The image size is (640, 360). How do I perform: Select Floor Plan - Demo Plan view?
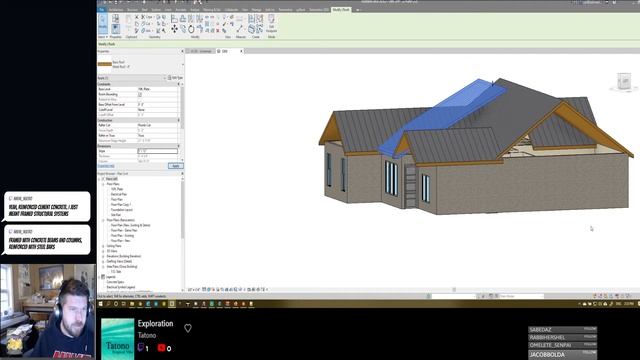point(124,230)
